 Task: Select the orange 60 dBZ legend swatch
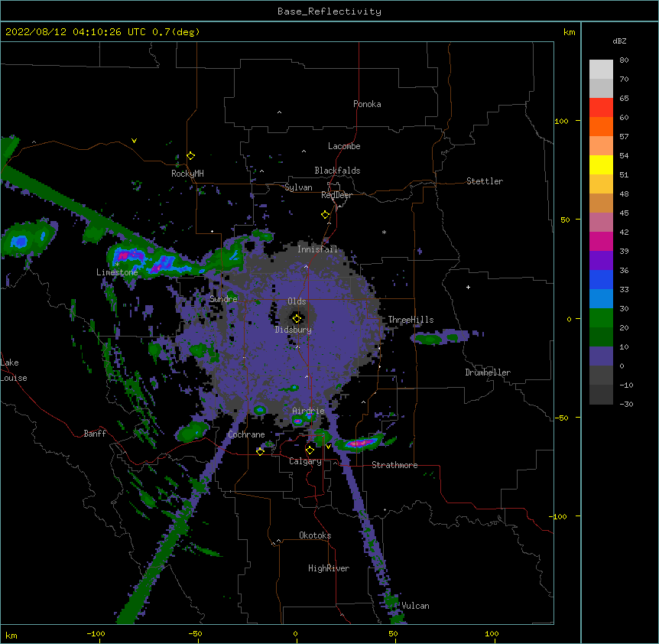coord(601,126)
